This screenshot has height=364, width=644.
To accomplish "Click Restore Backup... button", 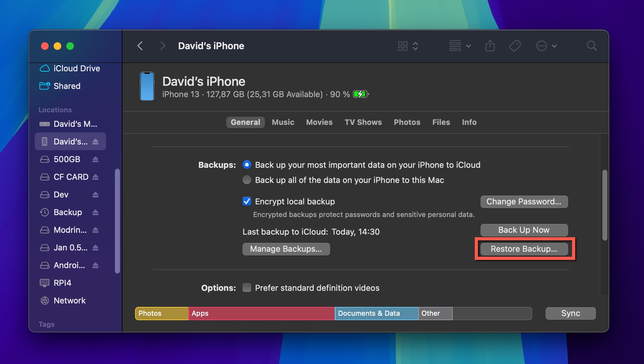I will pos(524,249).
